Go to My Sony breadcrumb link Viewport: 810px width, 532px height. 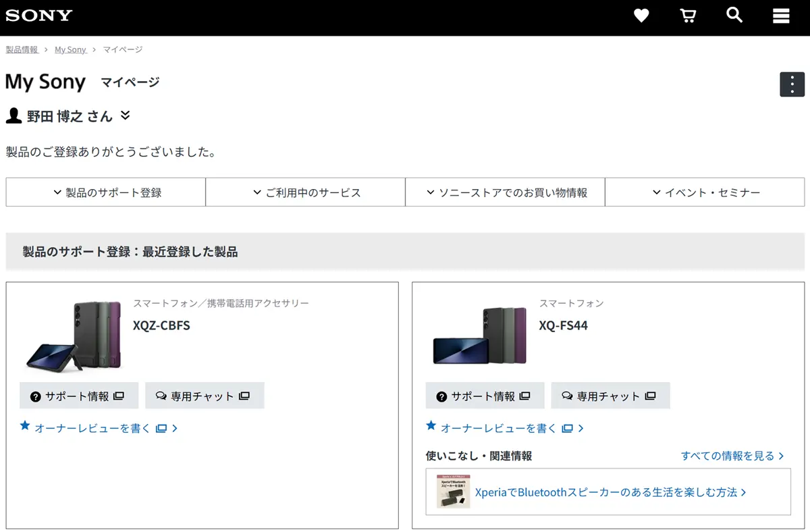pos(70,50)
